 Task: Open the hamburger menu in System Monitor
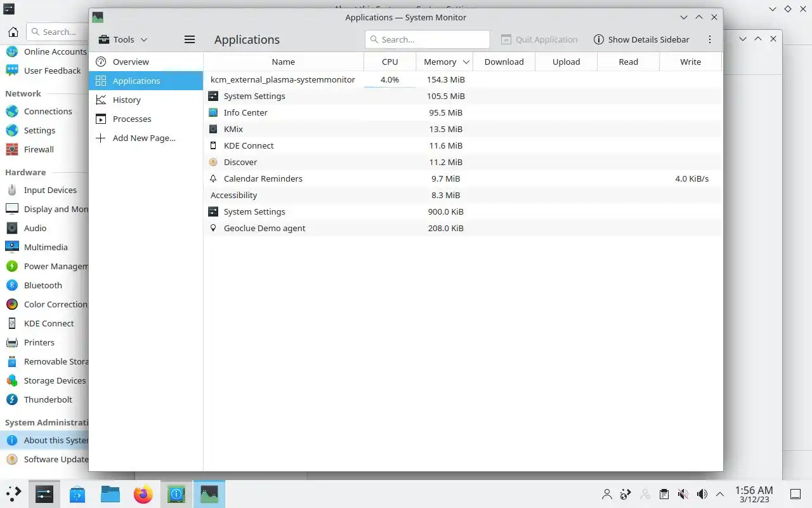189,39
